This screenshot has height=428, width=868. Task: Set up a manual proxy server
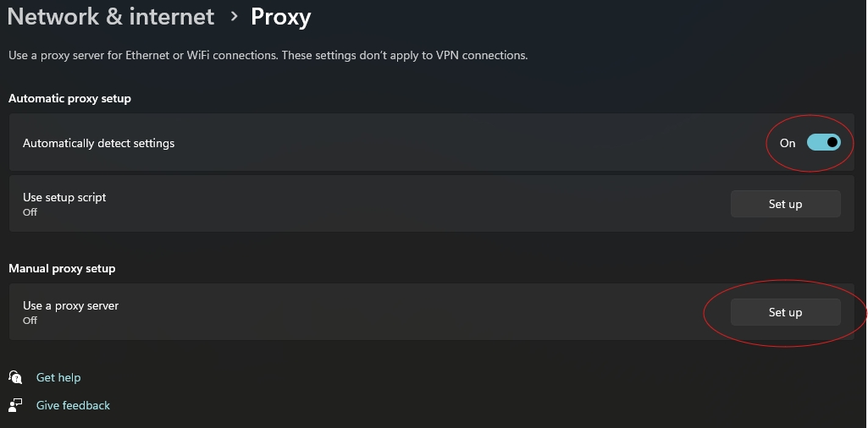[x=785, y=312]
